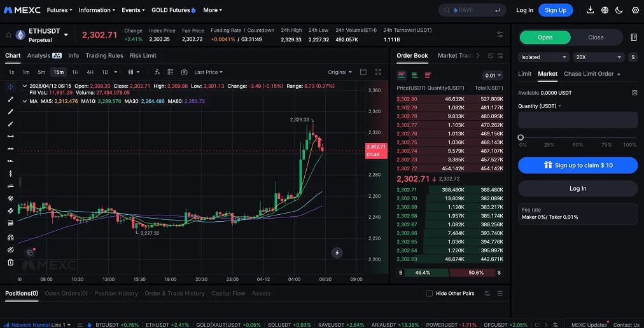
Task: Take a chart snapshot with the camera
Action: click(184, 72)
